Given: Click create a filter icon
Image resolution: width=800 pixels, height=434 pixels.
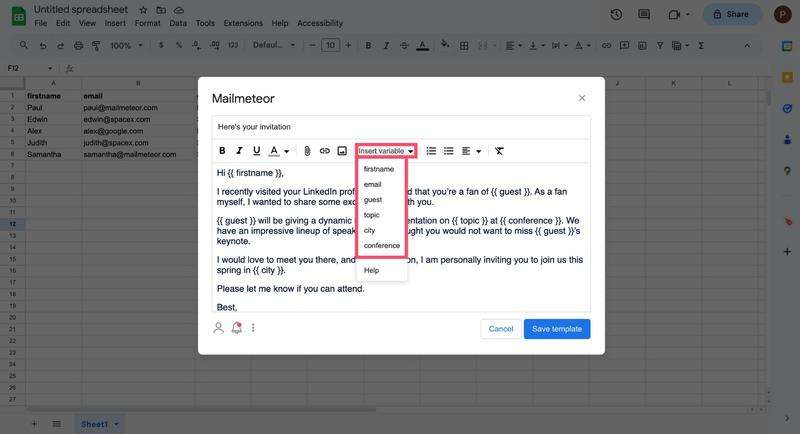Looking at the screenshot, I should (660, 45).
